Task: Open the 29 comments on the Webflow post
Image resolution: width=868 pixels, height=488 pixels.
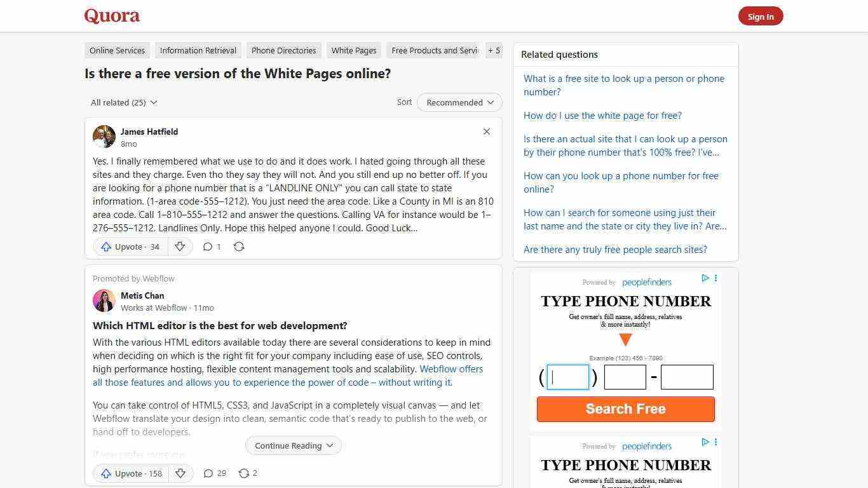Action: pos(214,473)
